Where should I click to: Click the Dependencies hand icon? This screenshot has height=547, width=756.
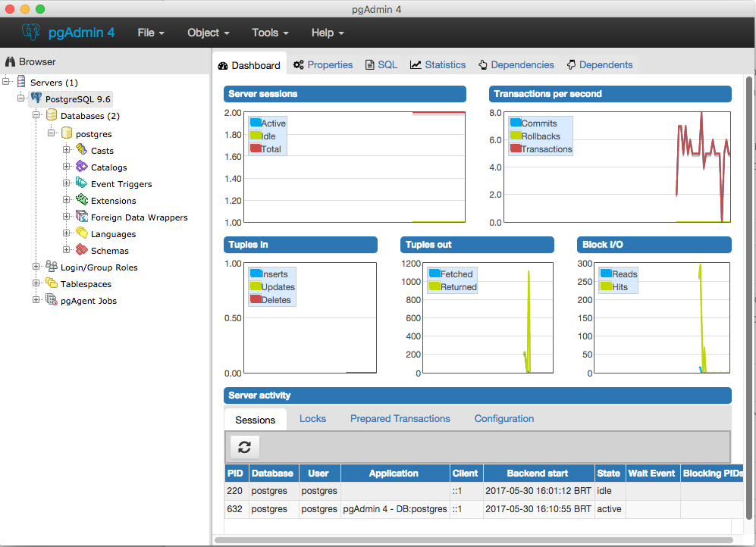pyautogui.click(x=482, y=64)
